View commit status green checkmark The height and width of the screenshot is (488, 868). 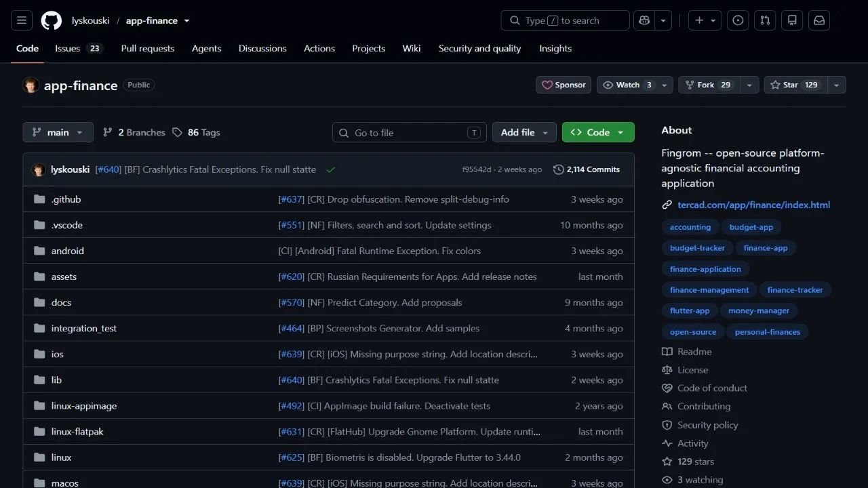pyautogui.click(x=331, y=169)
